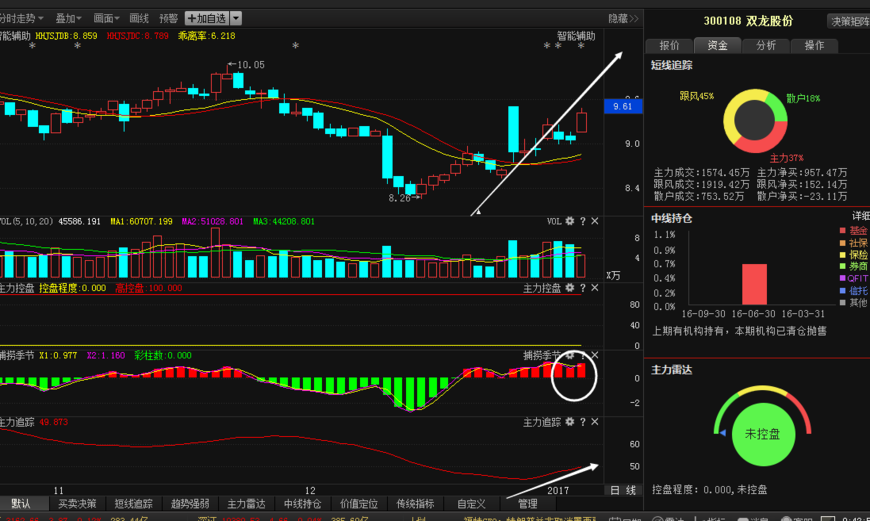This screenshot has height=521, width=870.
Task: Open the 画面 layout dropdown
Action: coord(107,18)
